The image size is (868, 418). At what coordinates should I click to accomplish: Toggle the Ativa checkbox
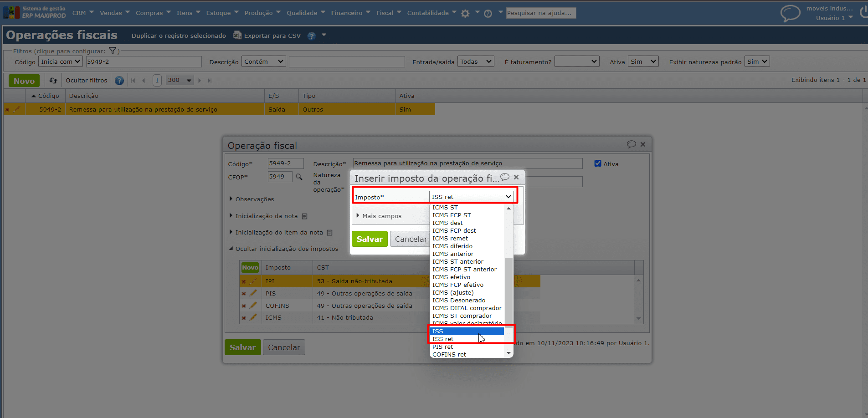coord(598,163)
